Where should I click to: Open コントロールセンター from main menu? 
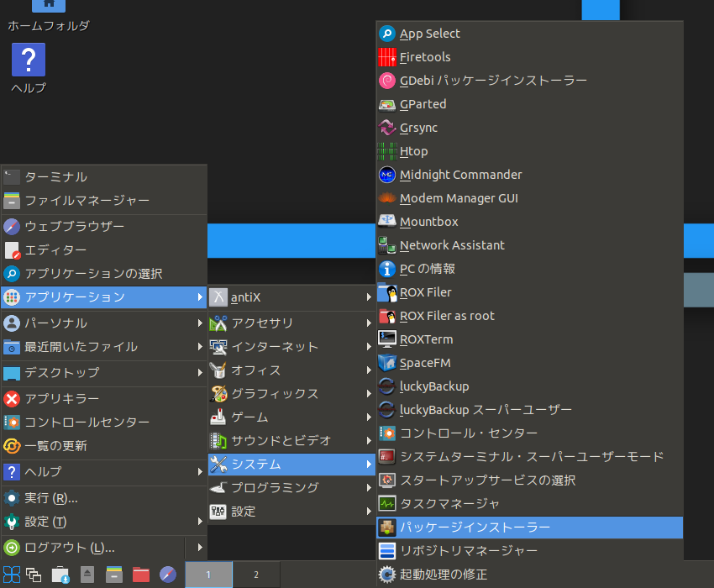[104, 423]
